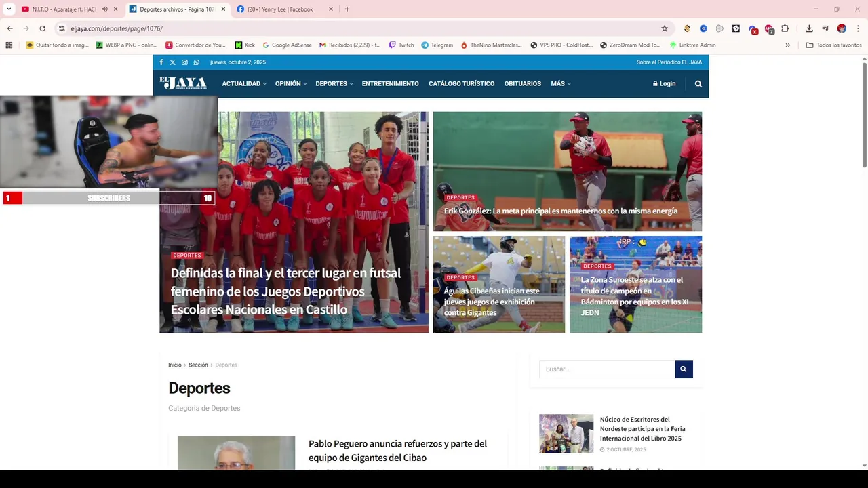Open Entretenimiento section

pos(390,84)
